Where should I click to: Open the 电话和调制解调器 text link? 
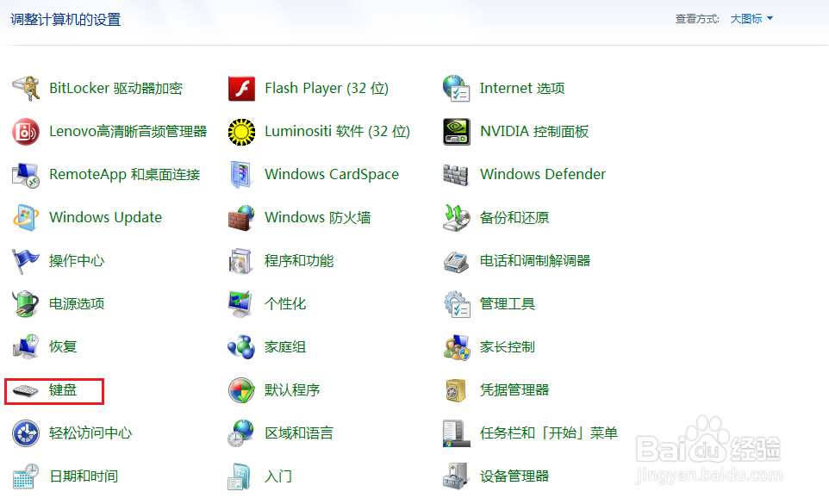(x=534, y=261)
